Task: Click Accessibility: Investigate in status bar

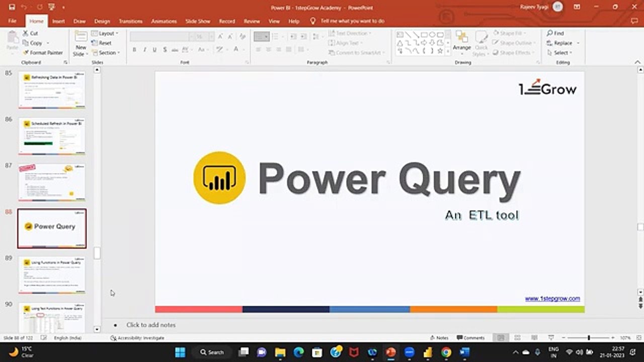Action: tap(137, 338)
